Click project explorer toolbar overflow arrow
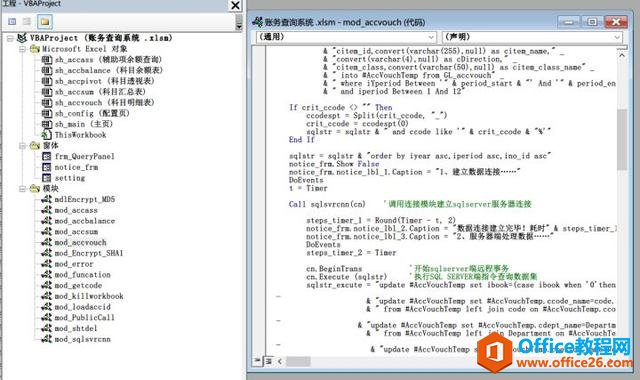 pyautogui.click(x=239, y=22)
